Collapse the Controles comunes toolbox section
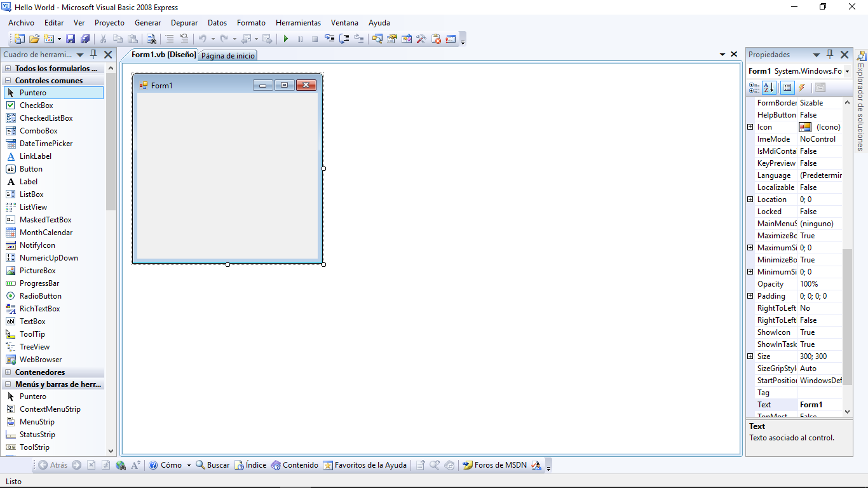Screen dimensions: 868x488 pyautogui.click(x=8, y=81)
